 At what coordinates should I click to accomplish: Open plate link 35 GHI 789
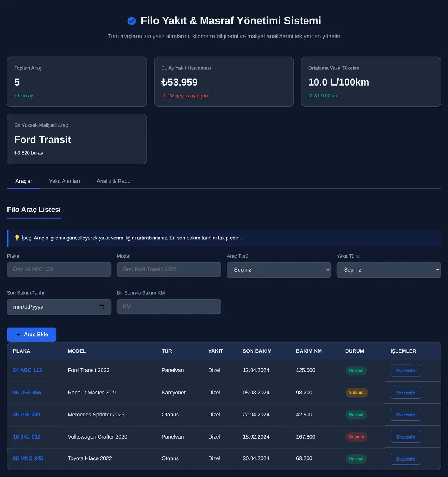[27, 415]
